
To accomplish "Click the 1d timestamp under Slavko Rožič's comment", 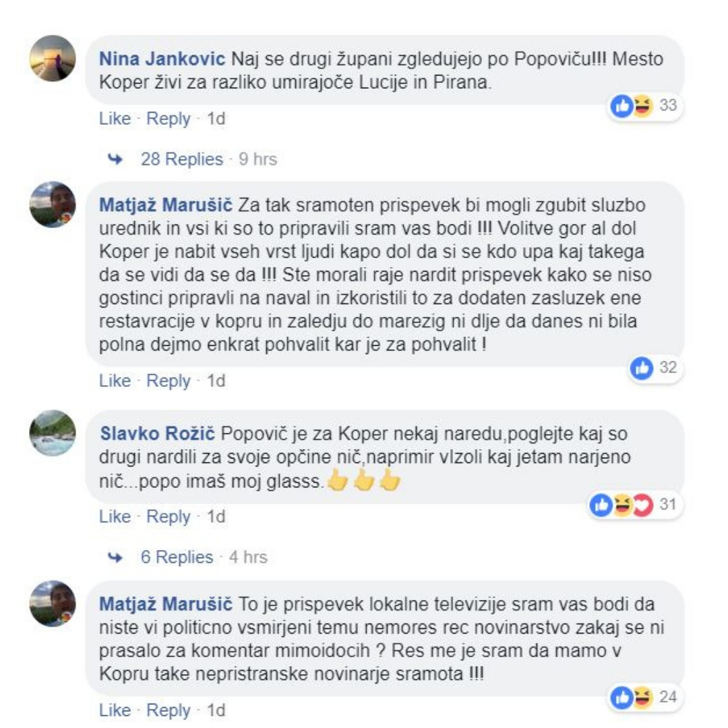I will (x=216, y=516).
